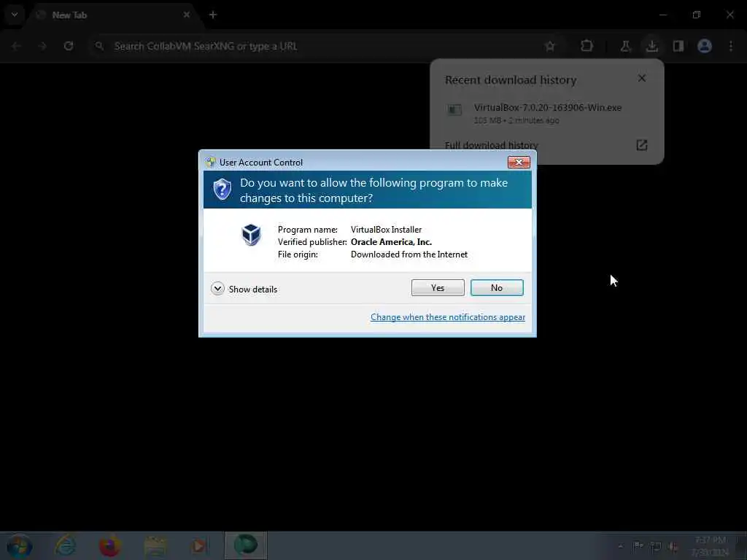Screen dimensions: 747x560
Task: Reload the page with refresh icon
Action: coord(69,46)
